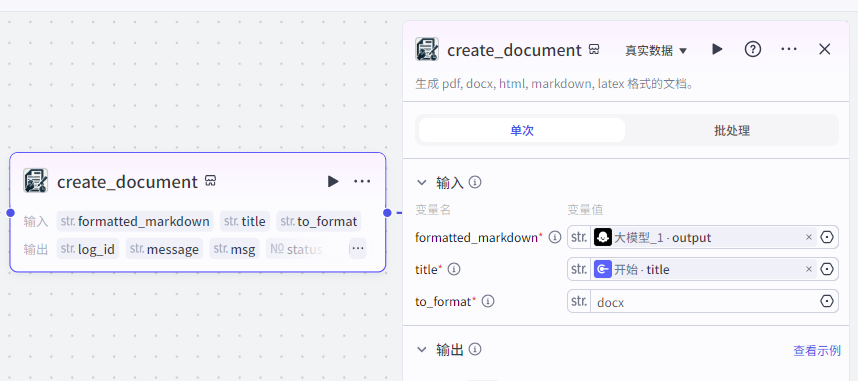Show info for the 输入 section

pyautogui.click(x=475, y=182)
